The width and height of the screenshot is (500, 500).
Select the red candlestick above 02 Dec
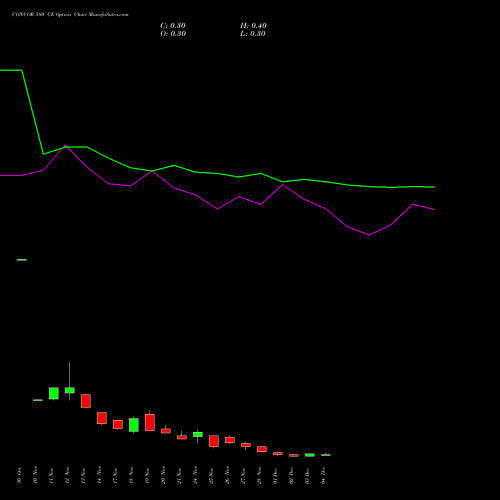coord(294,455)
